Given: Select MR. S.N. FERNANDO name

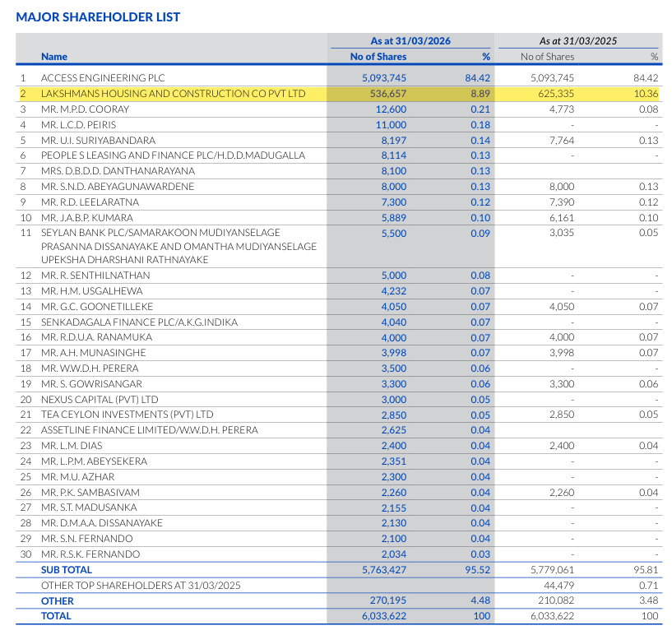Looking at the screenshot, I should point(86,539).
